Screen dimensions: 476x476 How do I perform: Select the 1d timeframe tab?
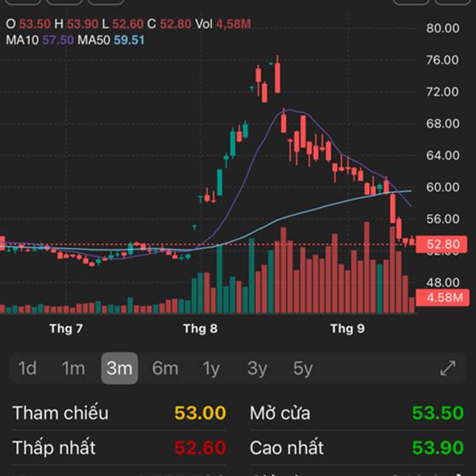click(x=27, y=368)
